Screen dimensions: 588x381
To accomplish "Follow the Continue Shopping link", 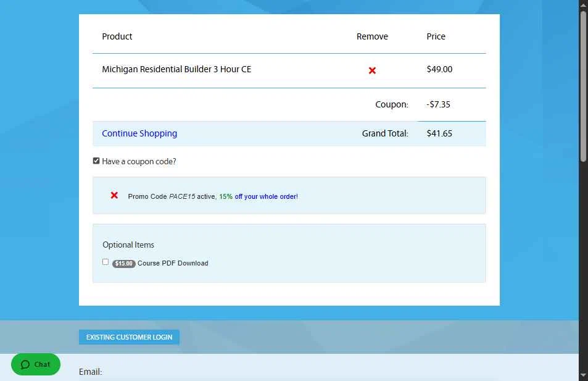I will coord(139,133).
